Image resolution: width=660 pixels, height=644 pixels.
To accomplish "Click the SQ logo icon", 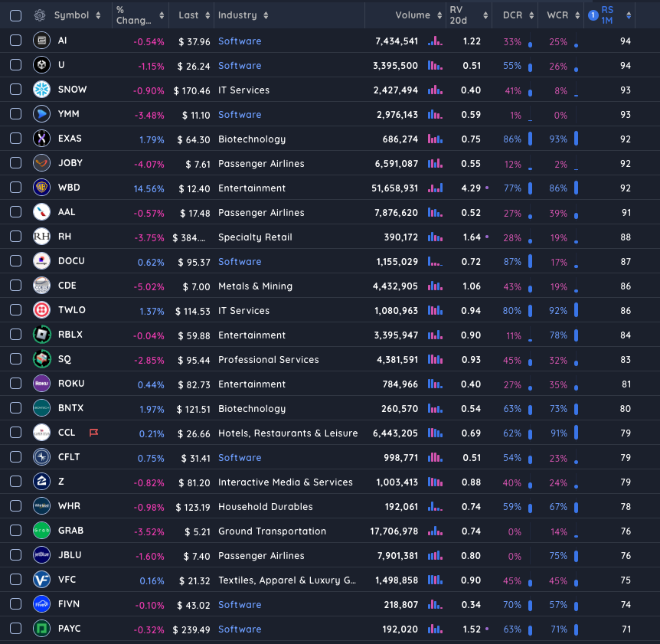I will pyautogui.click(x=41, y=358).
